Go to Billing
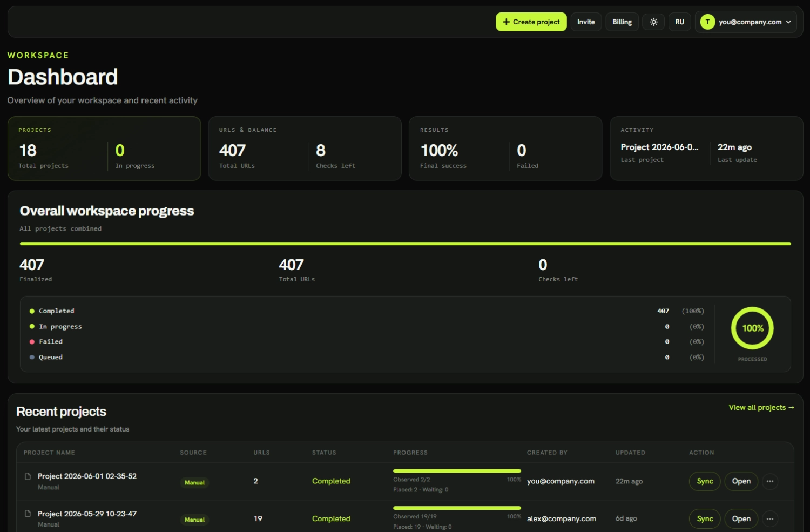 click(622, 22)
